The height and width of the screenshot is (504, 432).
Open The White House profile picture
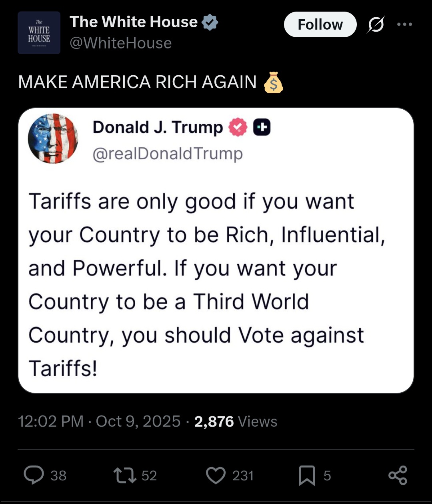(39, 33)
